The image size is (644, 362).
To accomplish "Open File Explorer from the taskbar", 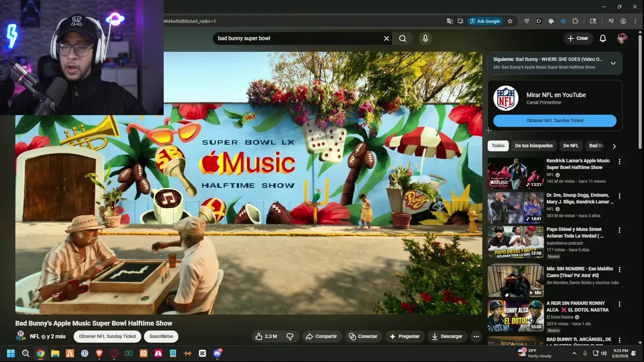I will (x=55, y=353).
